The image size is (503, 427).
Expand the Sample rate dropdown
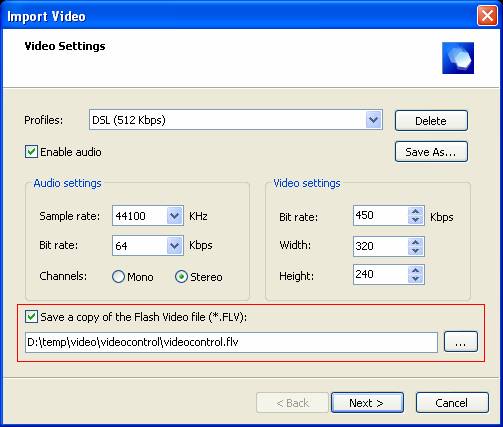[x=174, y=216]
